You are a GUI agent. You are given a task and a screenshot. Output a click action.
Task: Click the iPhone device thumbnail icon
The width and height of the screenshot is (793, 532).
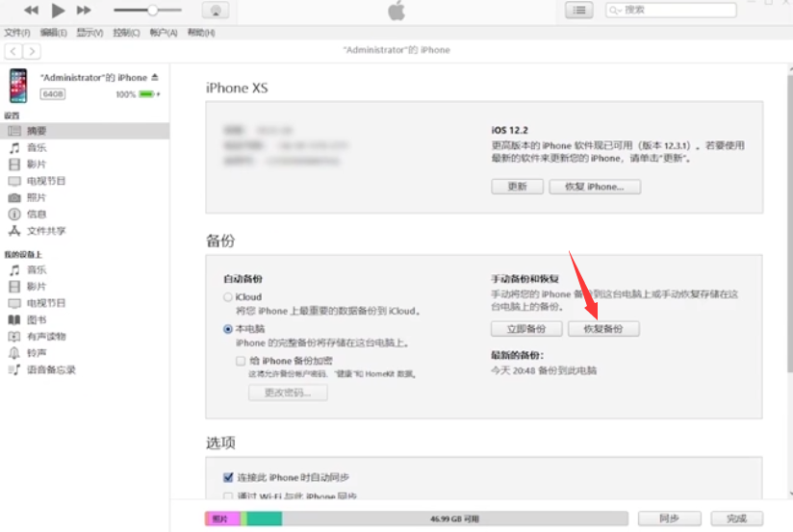(18, 86)
